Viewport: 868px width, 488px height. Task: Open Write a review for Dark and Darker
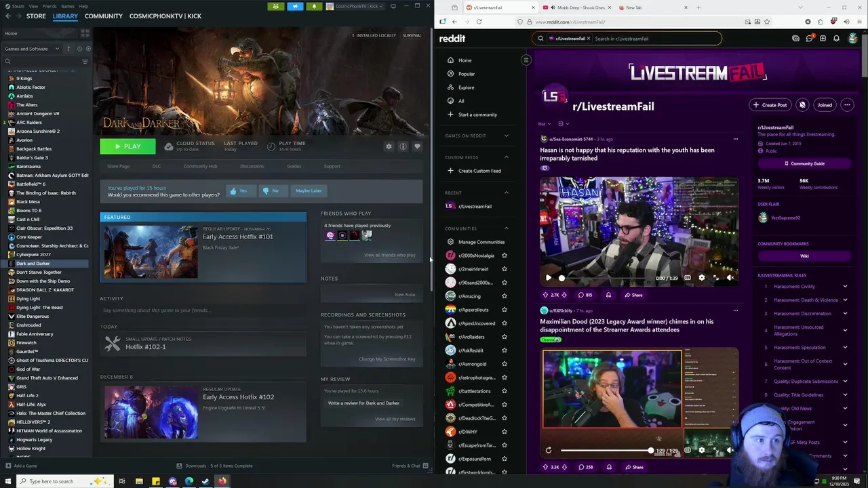363,403
